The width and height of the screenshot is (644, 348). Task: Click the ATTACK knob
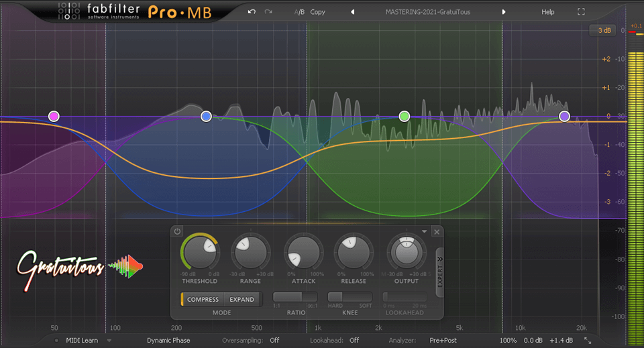click(304, 253)
